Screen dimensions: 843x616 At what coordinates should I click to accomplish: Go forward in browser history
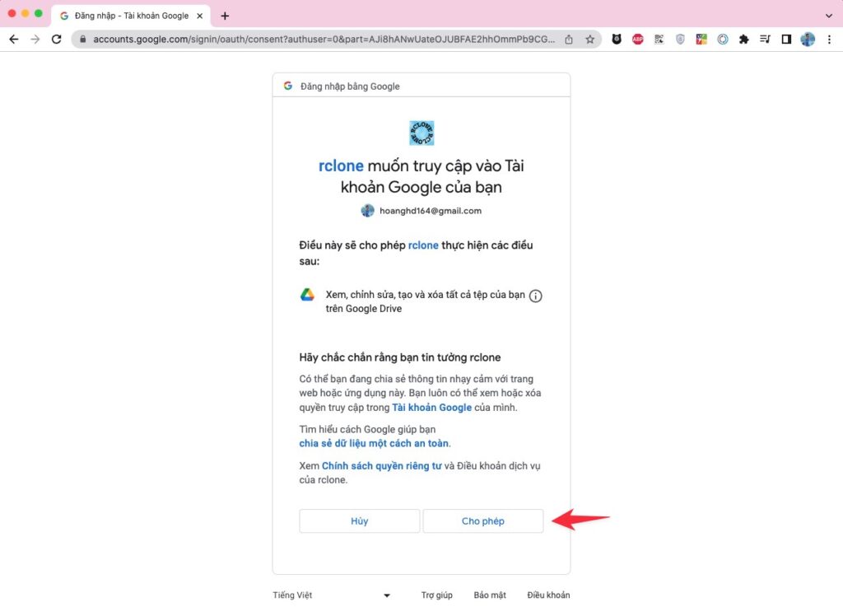35,40
